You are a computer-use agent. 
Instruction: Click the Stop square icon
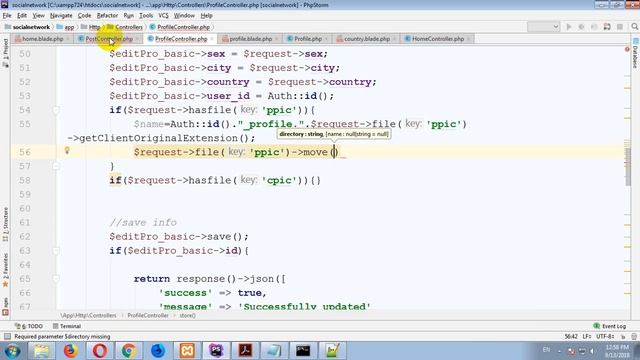coord(620,27)
